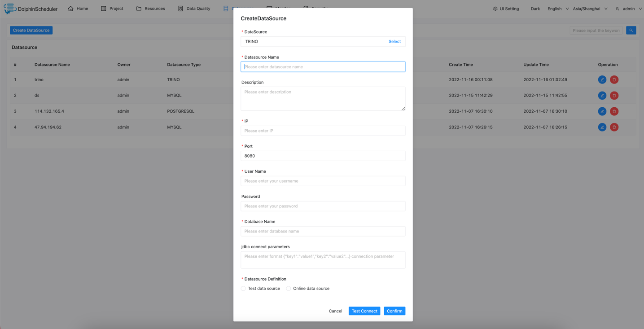Click the admin user icon

[x=617, y=9]
